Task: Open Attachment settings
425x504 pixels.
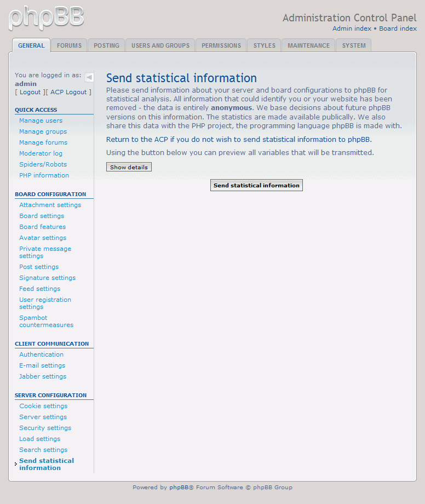Action: 50,205
